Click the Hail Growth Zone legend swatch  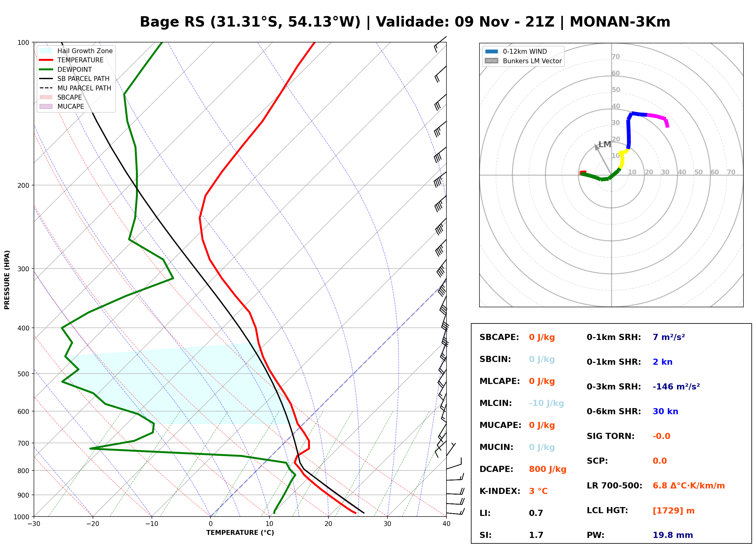(x=46, y=51)
